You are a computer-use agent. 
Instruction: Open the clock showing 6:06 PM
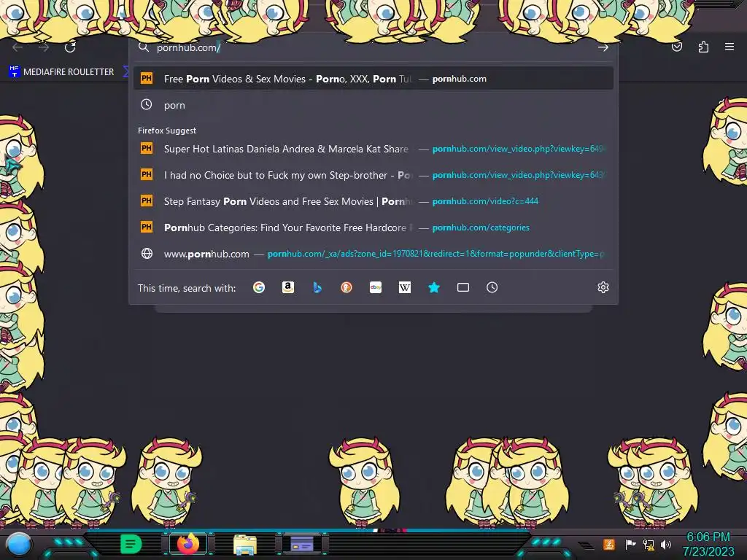[x=708, y=544]
